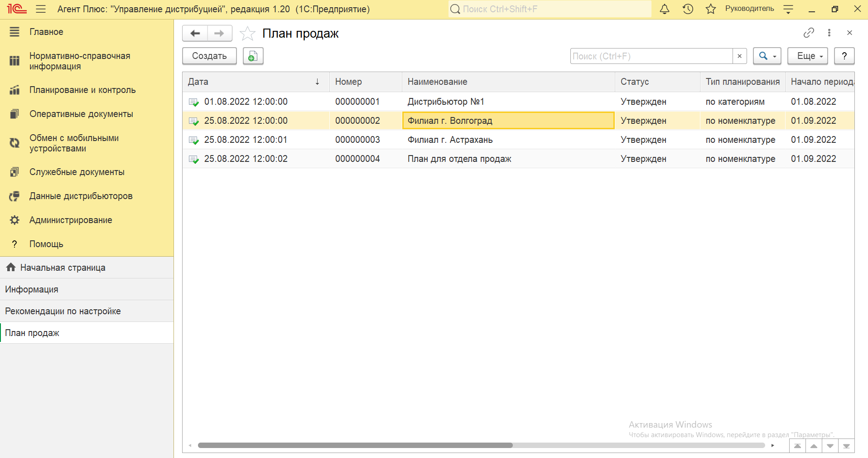868x458 pixels.
Task: Get link to this form icon
Action: 809,33
